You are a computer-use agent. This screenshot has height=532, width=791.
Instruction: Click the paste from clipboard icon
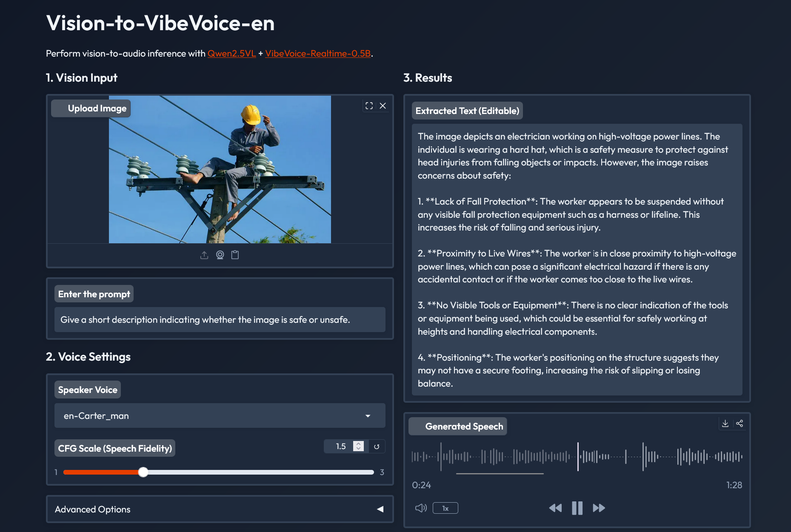(x=235, y=255)
